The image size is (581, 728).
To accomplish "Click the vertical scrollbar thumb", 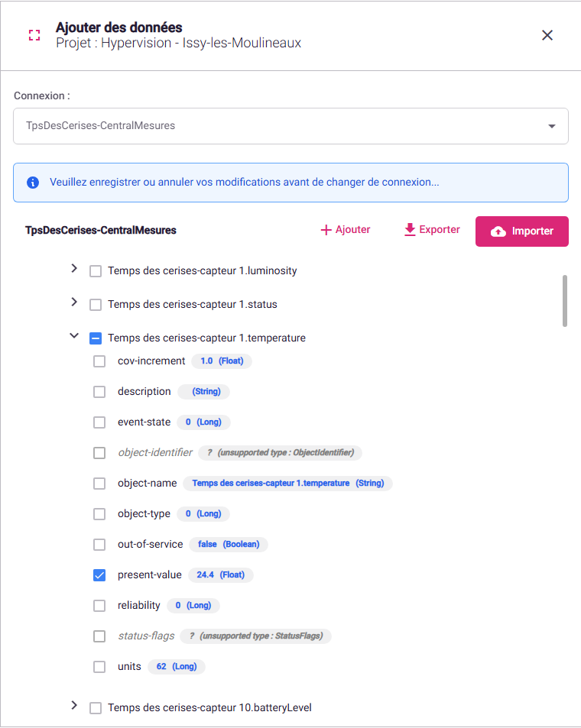I will [565, 301].
